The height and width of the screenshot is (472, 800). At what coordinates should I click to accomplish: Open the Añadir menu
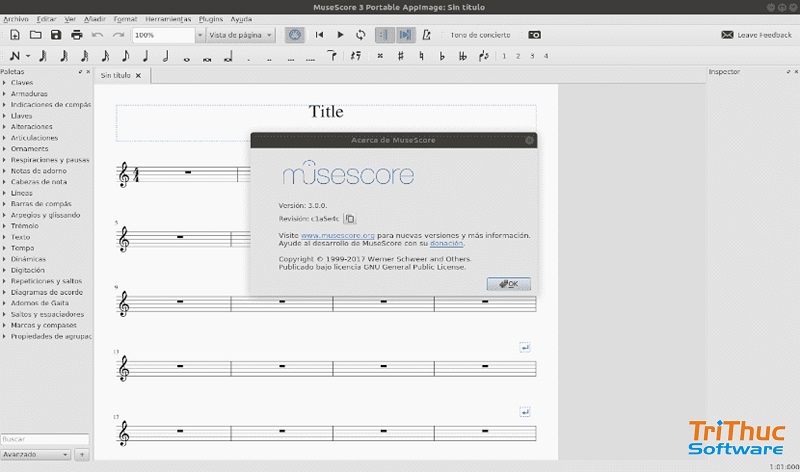pyautogui.click(x=94, y=19)
